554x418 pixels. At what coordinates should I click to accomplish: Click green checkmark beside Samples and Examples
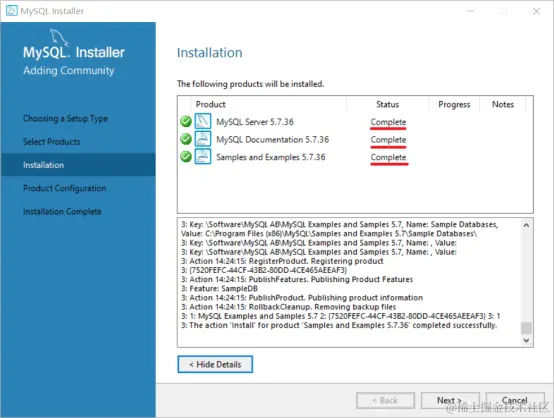[186, 156]
